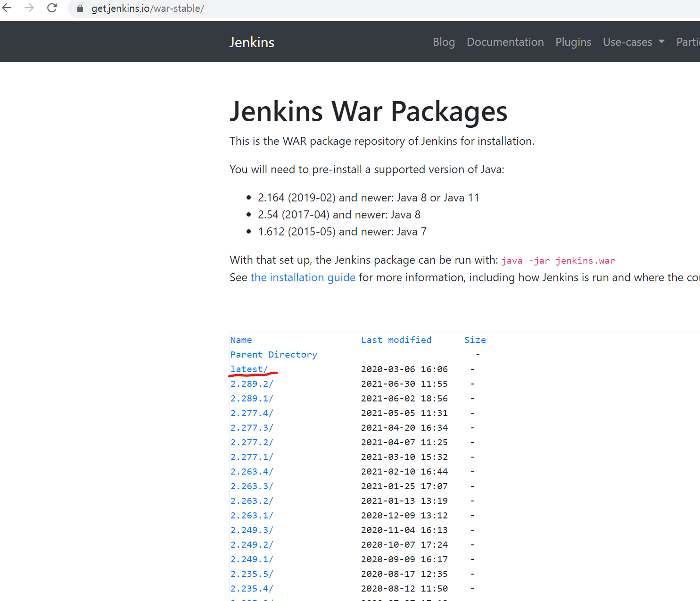Click the date 2021-06-30 11:55
This screenshot has height=601, width=700.
(404, 384)
